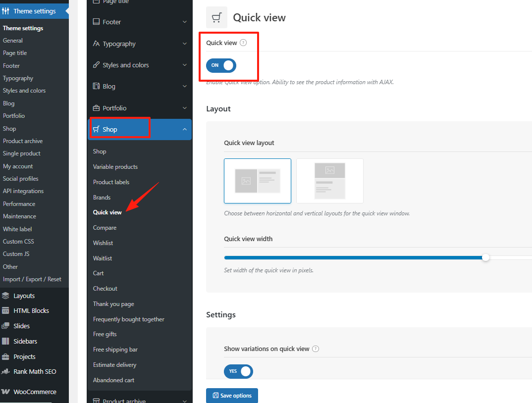Screen dimensions: 532x403
Task: Open Checkout submenu item
Action: point(105,288)
